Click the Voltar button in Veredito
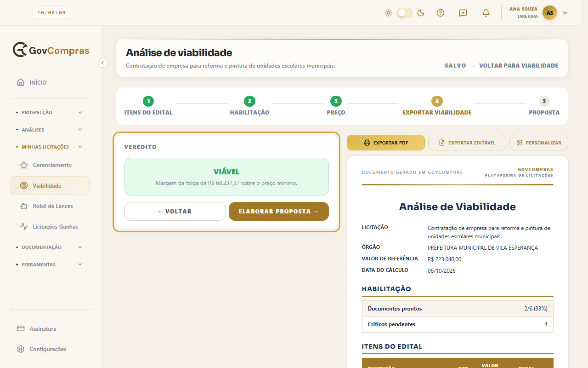 point(175,212)
